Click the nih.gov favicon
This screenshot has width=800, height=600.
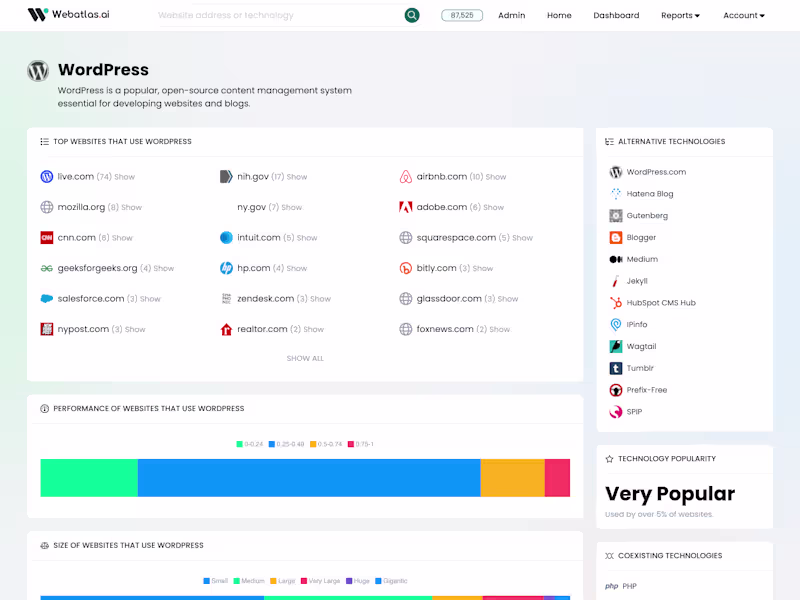[226, 177]
